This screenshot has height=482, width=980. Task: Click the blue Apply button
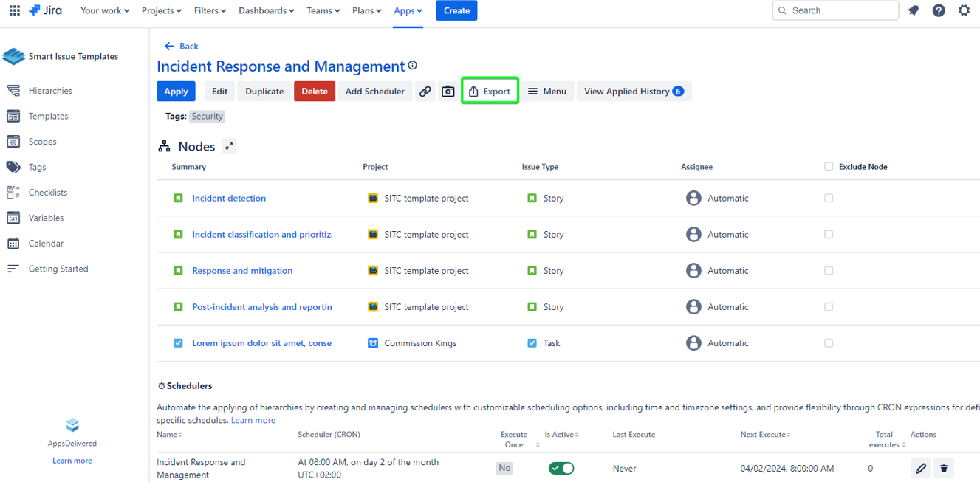point(176,92)
